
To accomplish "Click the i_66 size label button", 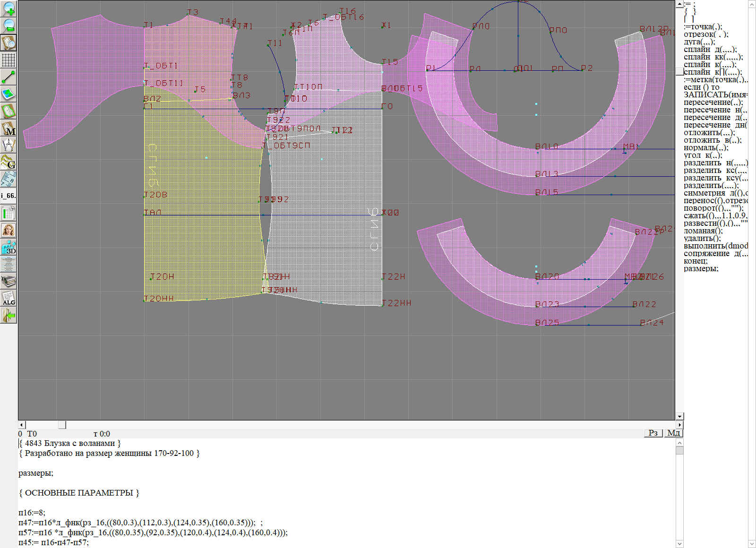I will [9, 196].
